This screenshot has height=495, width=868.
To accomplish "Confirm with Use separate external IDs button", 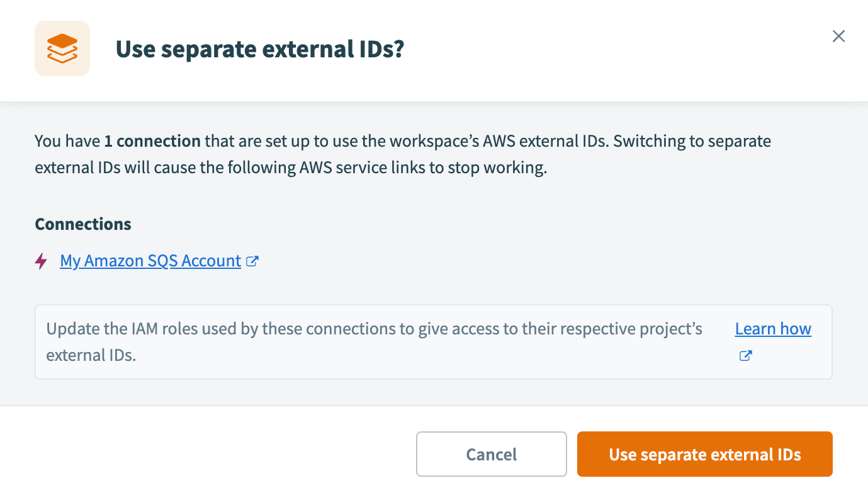I will (704, 453).
